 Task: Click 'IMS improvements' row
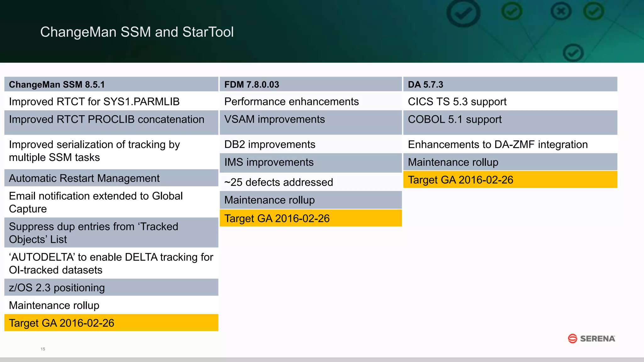[x=311, y=163]
